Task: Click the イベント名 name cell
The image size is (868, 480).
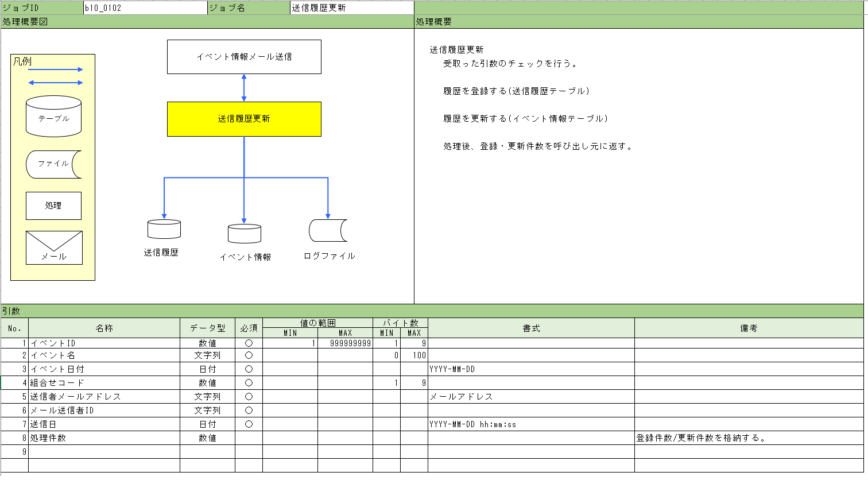Action: click(x=104, y=355)
